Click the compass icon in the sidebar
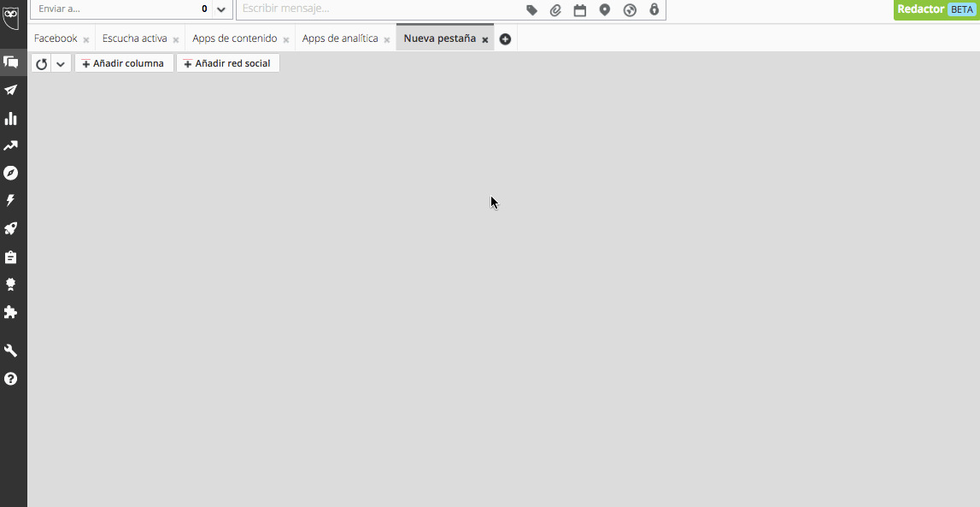 click(11, 173)
